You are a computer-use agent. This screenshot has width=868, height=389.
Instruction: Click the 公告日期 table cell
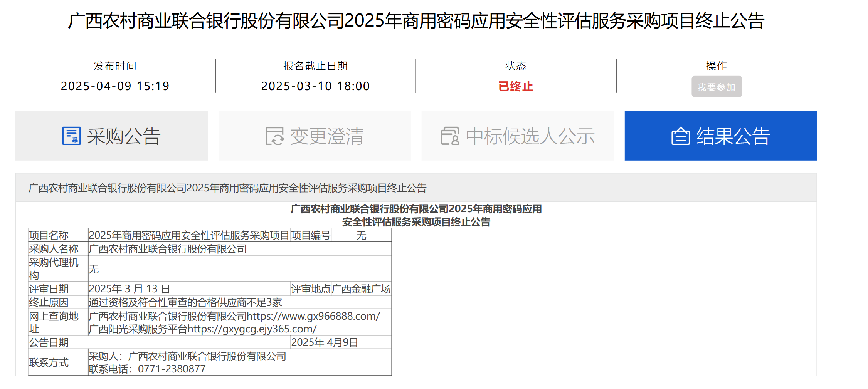pos(159,342)
